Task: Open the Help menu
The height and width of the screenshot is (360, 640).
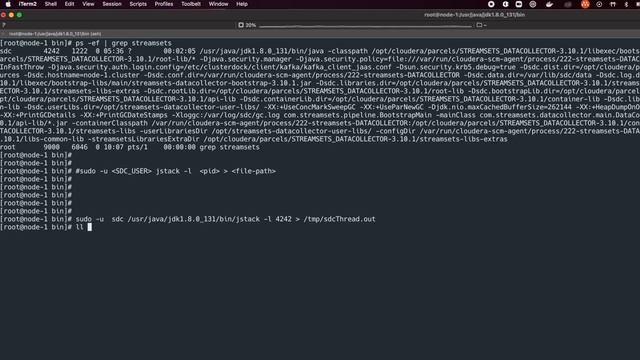Action: (242, 4)
